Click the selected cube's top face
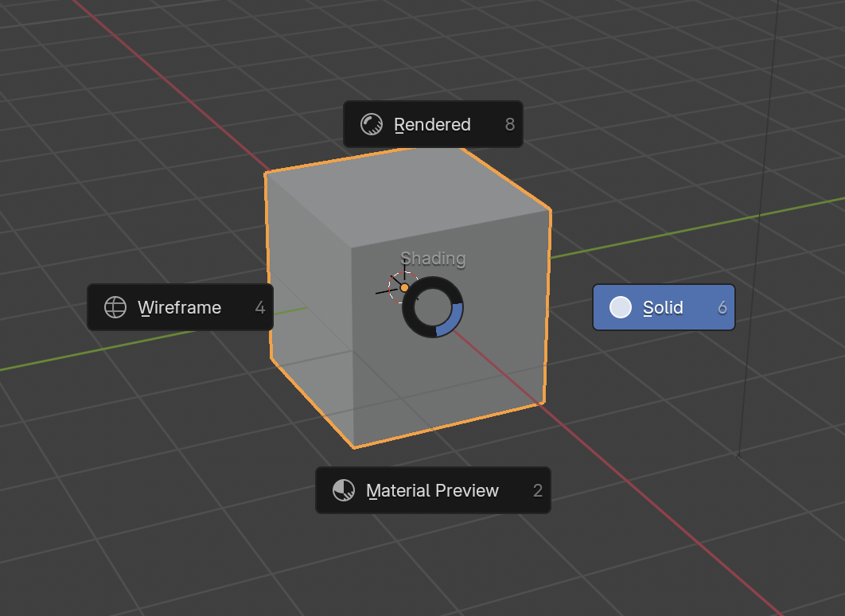The height and width of the screenshot is (616, 845). click(x=408, y=197)
